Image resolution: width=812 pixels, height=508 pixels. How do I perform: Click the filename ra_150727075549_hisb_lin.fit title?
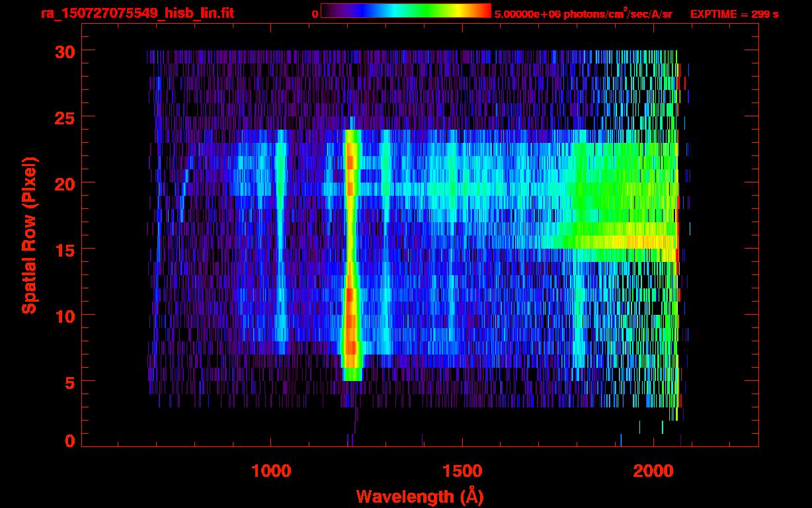pos(137,13)
